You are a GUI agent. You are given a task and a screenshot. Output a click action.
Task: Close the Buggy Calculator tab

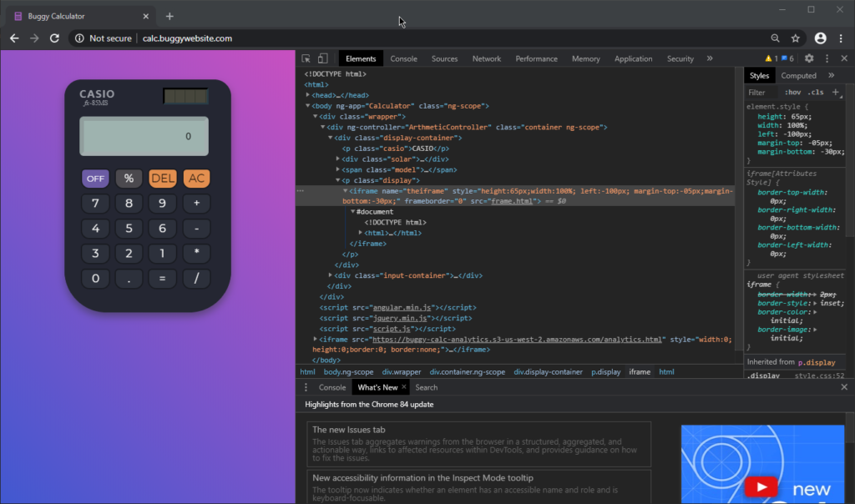(145, 17)
